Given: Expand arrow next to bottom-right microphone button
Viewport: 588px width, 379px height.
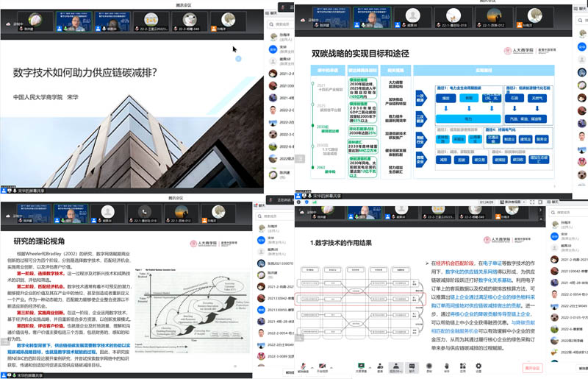Looking at the screenshot, I should click(312, 367).
